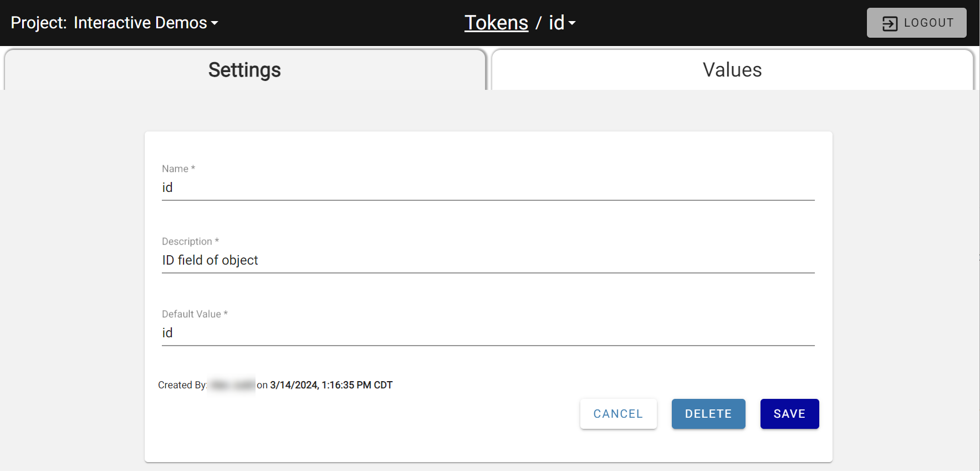
Task: Select the Settings tab
Action: click(244, 70)
